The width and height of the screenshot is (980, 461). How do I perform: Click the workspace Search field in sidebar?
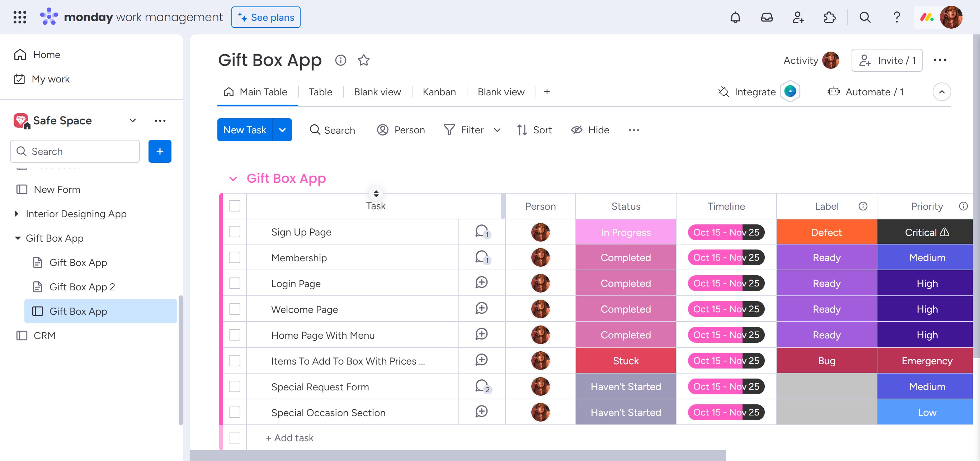(75, 151)
